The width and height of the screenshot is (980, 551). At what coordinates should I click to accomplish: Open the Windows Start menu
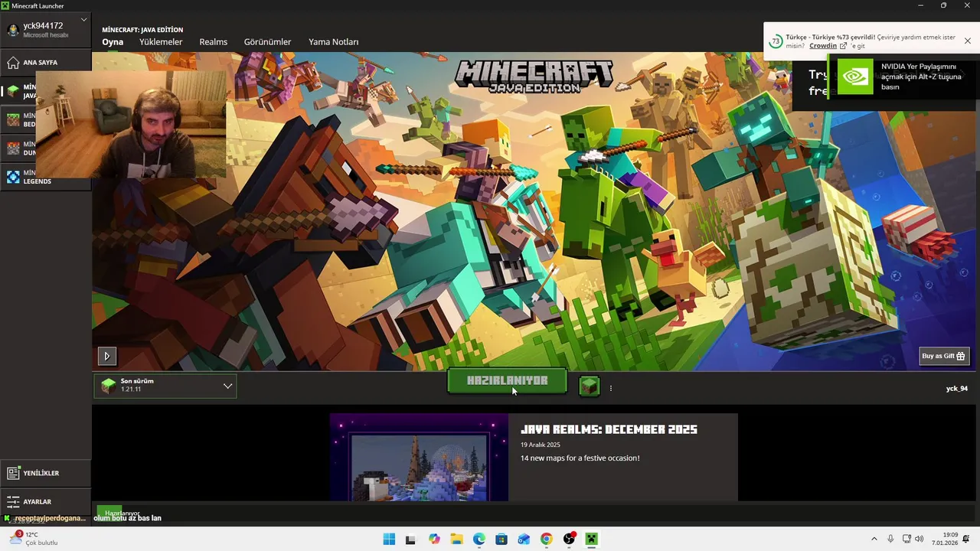pyautogui.click(x=389, y=539)
